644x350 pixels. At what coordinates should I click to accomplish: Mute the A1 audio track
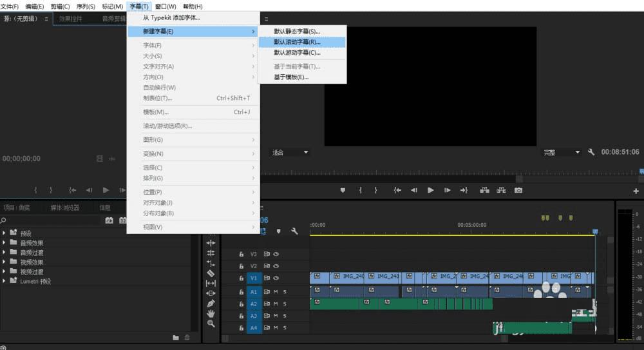click(x=276, y=291)
